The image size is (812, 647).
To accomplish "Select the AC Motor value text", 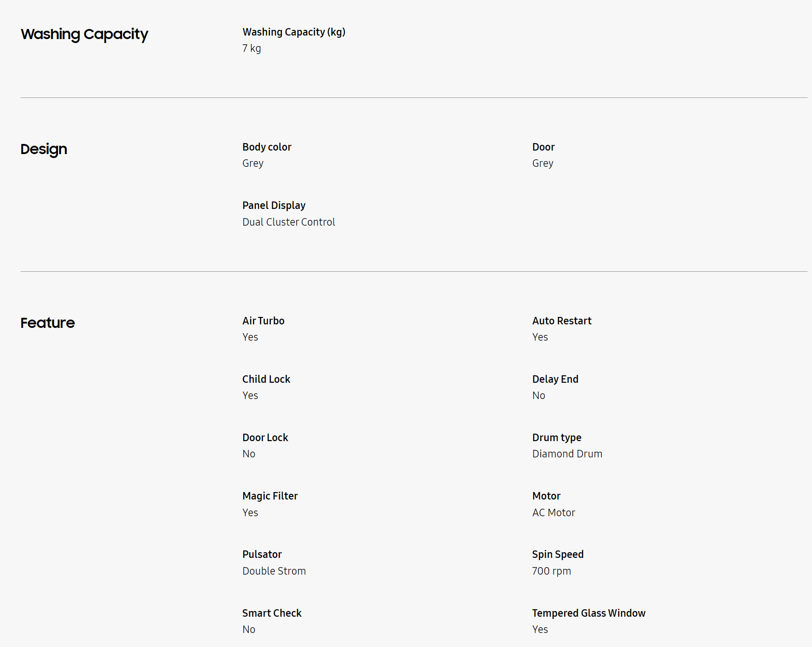I will click(553, 513).
